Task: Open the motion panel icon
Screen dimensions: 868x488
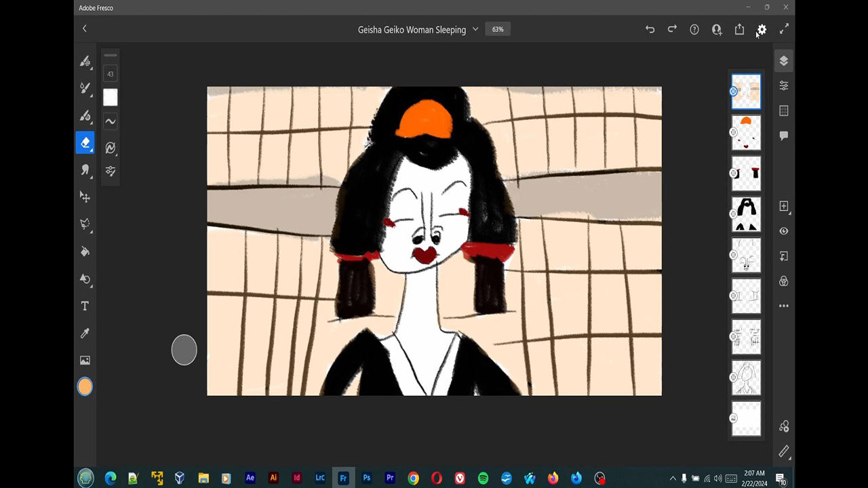Action: pos(784,426)
